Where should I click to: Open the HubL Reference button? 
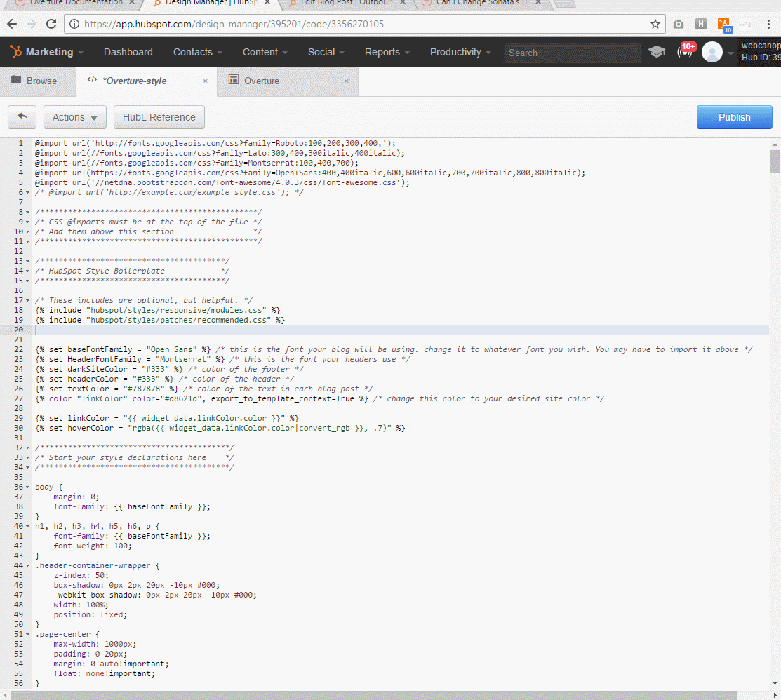(x=159, y=117)
